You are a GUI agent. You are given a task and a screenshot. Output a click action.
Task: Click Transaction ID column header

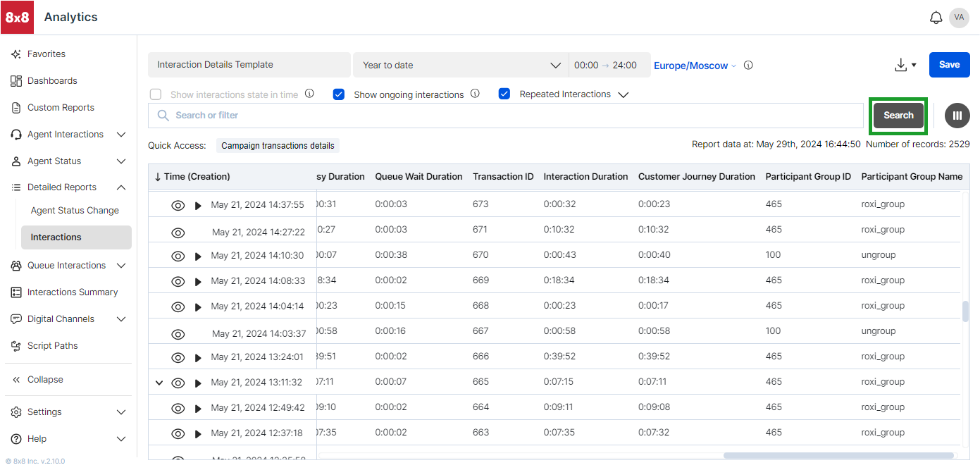(x=503, y=177)
